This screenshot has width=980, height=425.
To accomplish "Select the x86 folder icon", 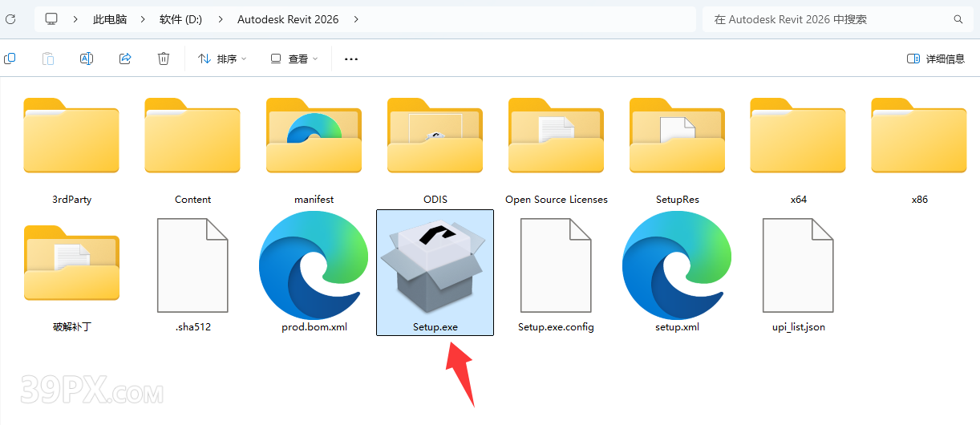I will 919,135.
